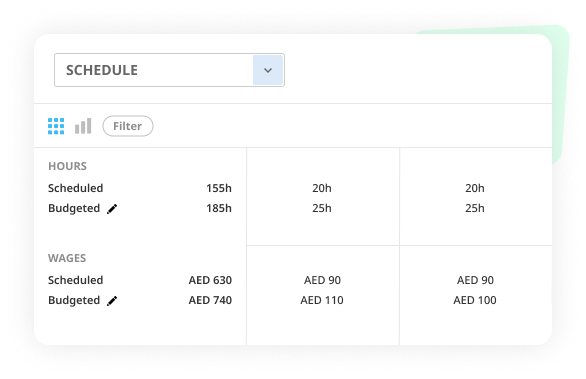
Task: Select total budgeted hours 185h
Action: click(219, 208)
